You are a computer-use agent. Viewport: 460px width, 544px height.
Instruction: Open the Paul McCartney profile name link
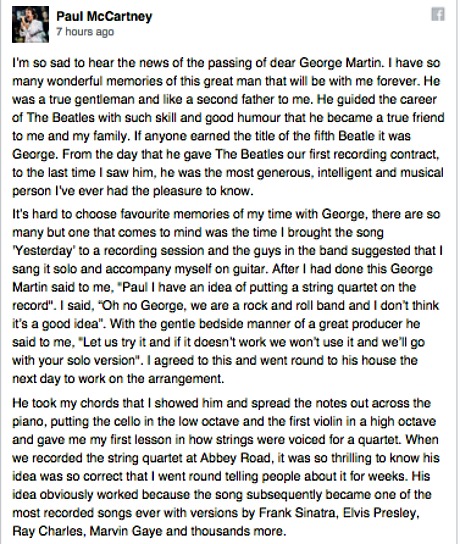(104, 16)
